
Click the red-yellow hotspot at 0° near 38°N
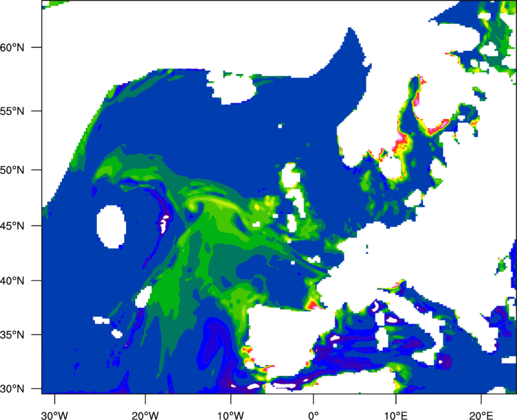pyautogui.click(x=313, y=304)
